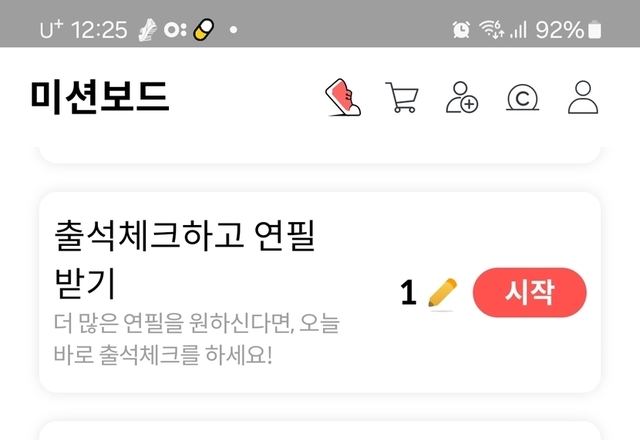Image resolution: width=640 pixels, height=440 pixels.
Task: Tap the pencil count number 1
Action: coord(408,293)
